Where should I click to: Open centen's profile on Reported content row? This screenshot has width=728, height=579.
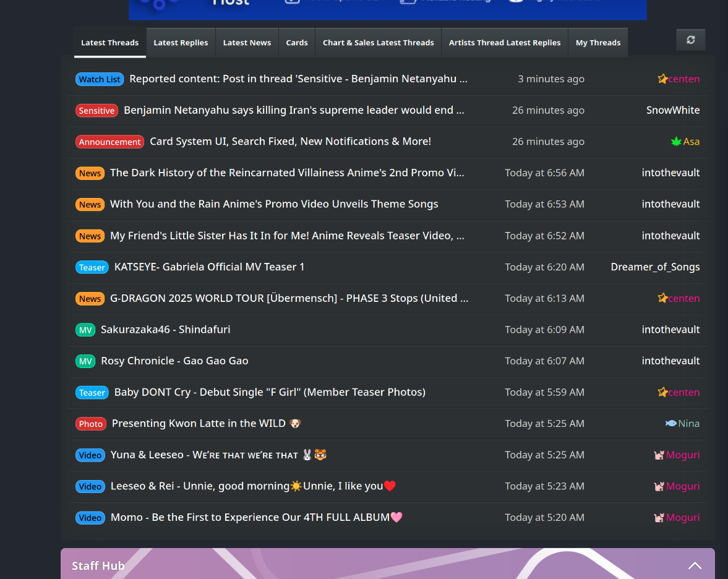point(683,79)
